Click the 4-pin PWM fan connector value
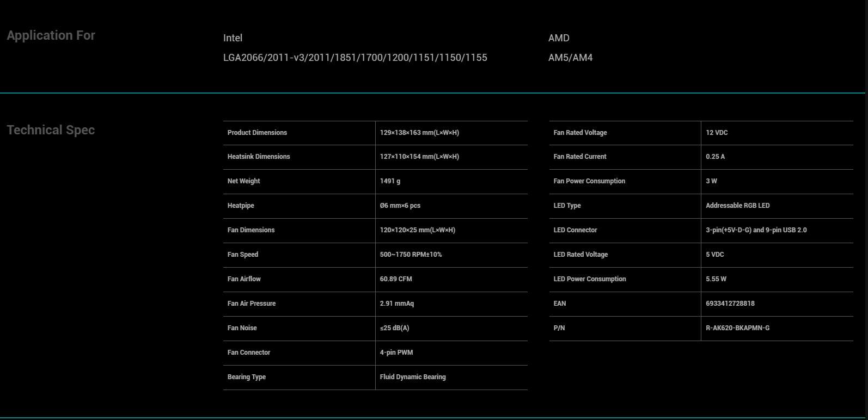This screenshot has width=868, height=420. click(396, 353)
